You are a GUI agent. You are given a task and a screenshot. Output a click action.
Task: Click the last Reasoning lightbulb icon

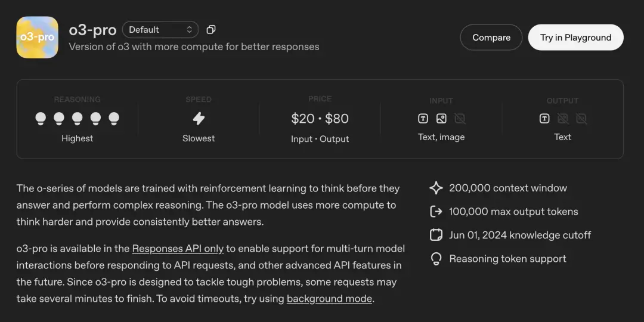(114, 119)
